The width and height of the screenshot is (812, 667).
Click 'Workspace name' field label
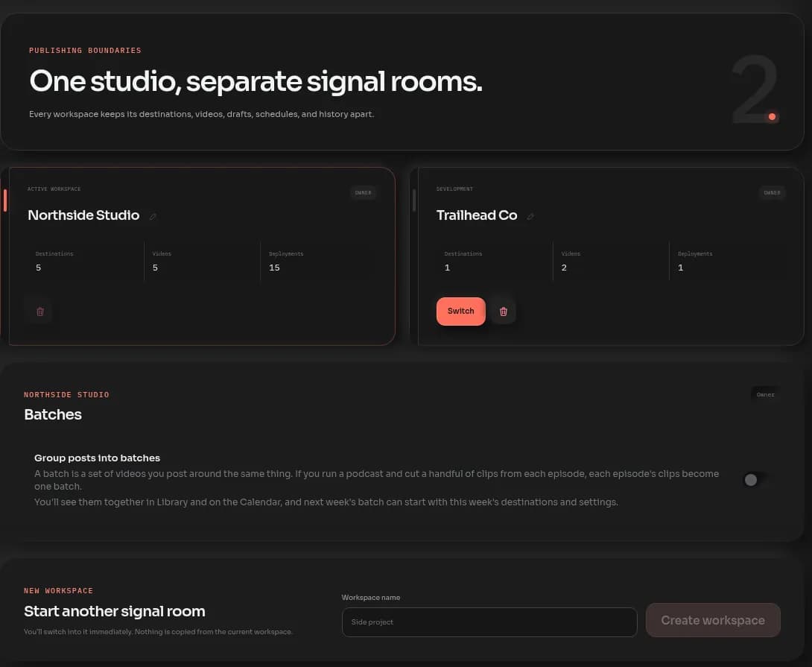point(371,598)
